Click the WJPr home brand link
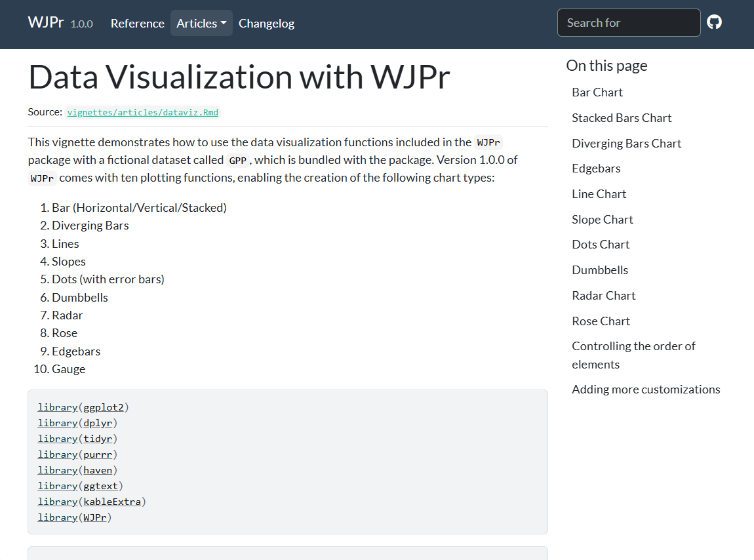 [46, 22]
